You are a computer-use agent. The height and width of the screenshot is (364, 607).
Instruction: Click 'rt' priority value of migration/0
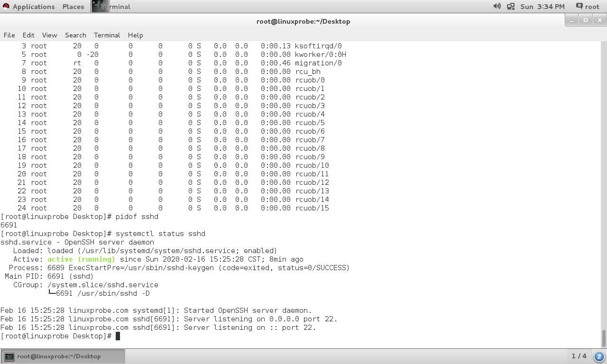(x=77, y=63)
